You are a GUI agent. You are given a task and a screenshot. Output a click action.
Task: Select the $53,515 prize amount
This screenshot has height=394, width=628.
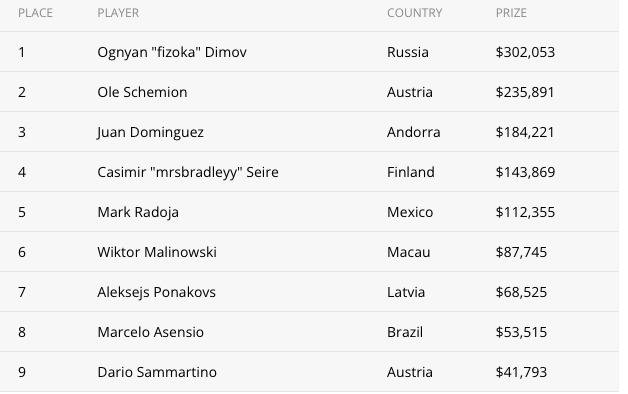(521, 332)
